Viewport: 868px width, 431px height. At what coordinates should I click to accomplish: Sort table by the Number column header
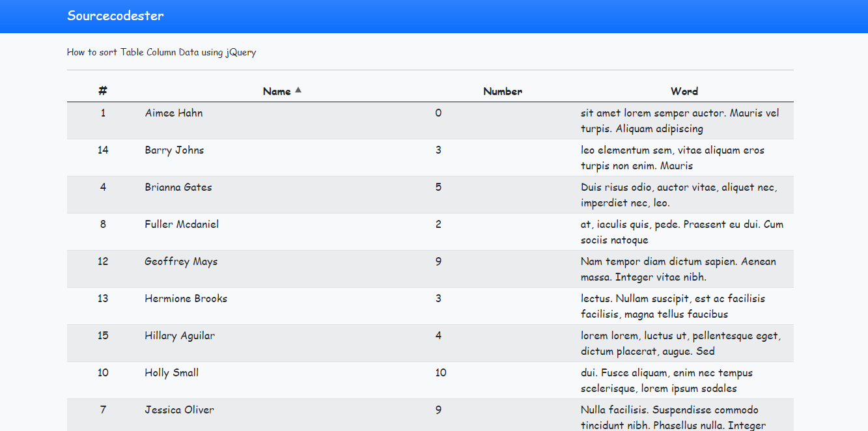(x=503, y=91)
